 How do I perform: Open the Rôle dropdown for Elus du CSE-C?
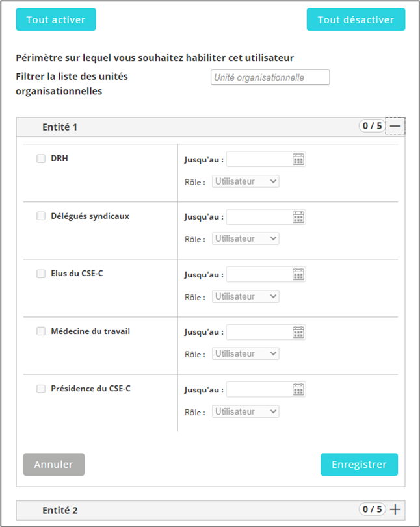pyautogui.click(x=246, y=296)
